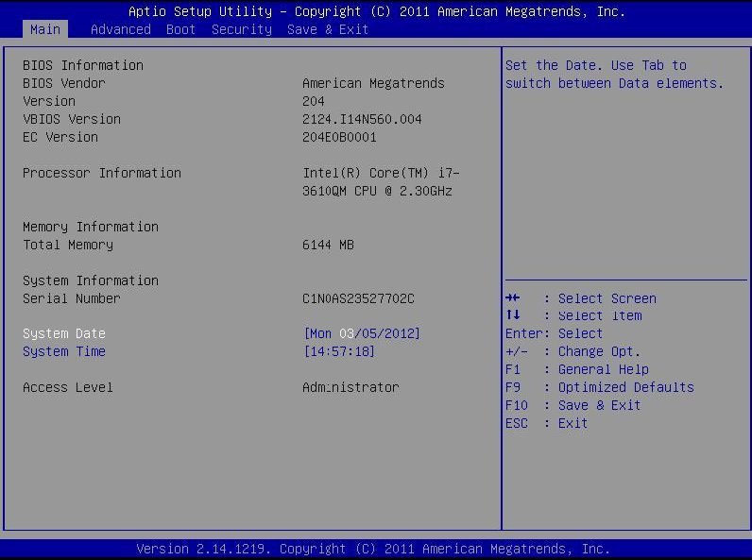Choose F9 Optimized Defaults in key legend
Screen dimensions: 752x560
(599, 387)
